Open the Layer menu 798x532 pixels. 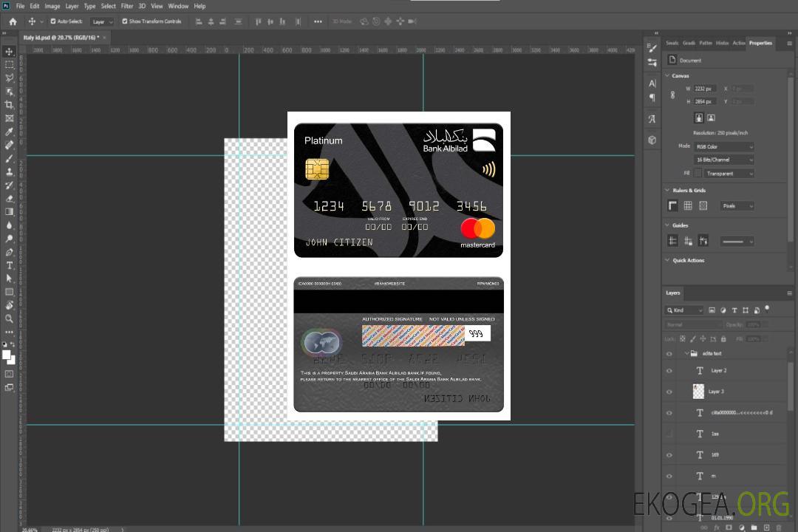click(72, 6)
